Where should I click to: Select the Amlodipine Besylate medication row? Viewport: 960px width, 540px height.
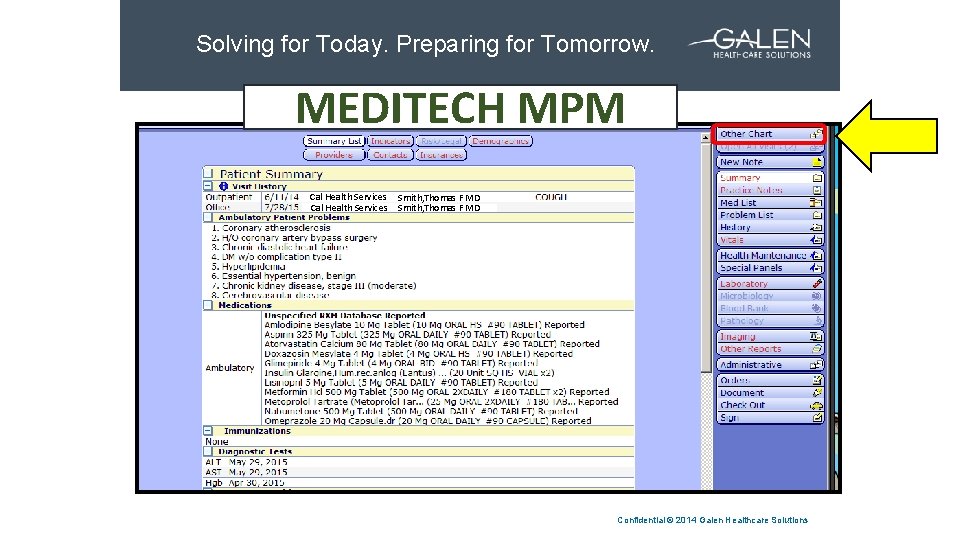pyautogui.click(x=424, y=325)
